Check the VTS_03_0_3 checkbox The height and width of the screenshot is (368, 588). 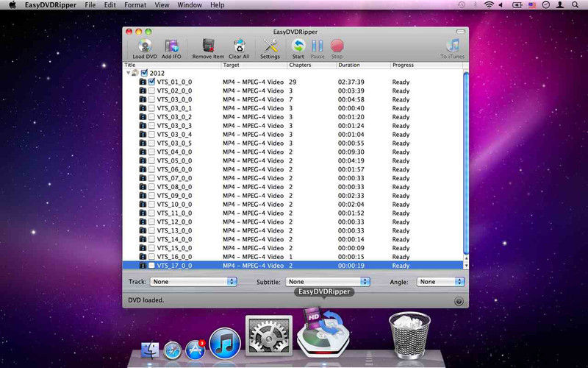151,125
